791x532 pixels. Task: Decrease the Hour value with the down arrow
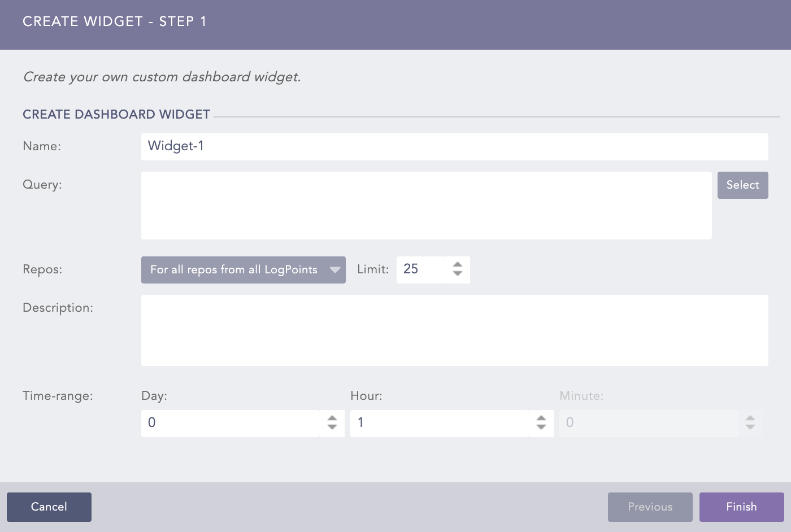[x=541, y=427]
